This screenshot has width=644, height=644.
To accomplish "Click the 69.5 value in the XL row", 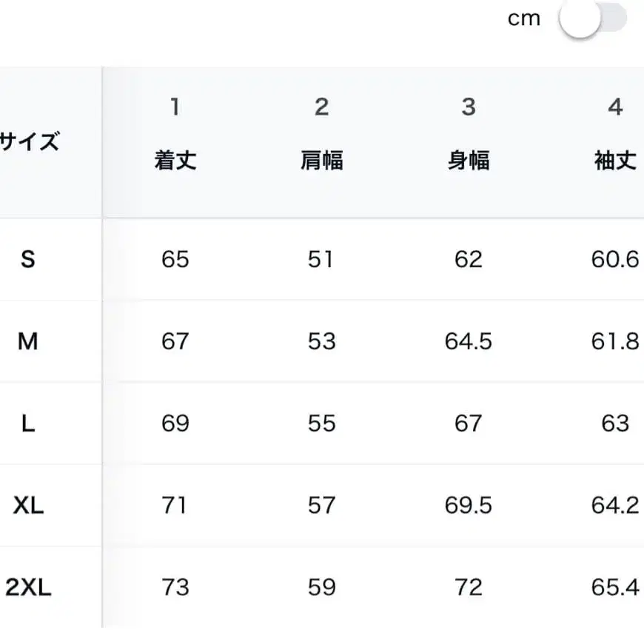I will pyautogui.click(x=468, y=505).
